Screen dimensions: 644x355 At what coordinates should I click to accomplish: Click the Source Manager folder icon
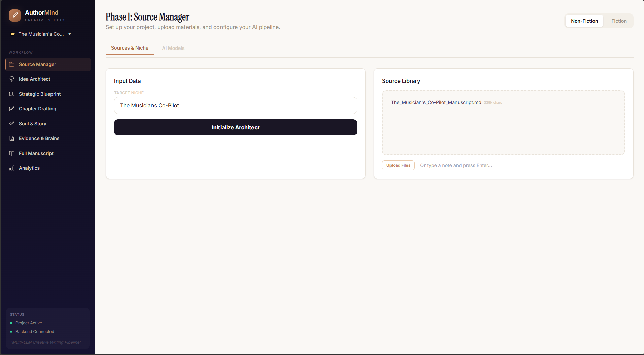(12, 64)
